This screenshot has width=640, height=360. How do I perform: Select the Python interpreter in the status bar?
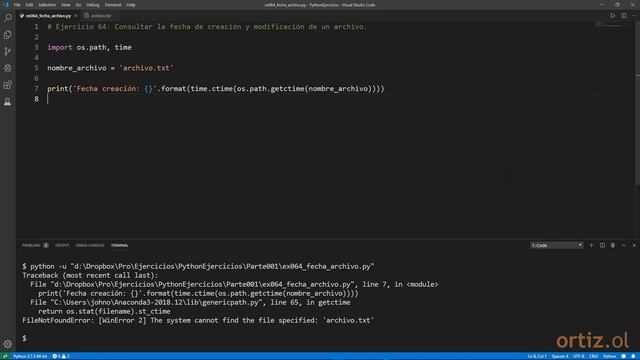point(30,356)
